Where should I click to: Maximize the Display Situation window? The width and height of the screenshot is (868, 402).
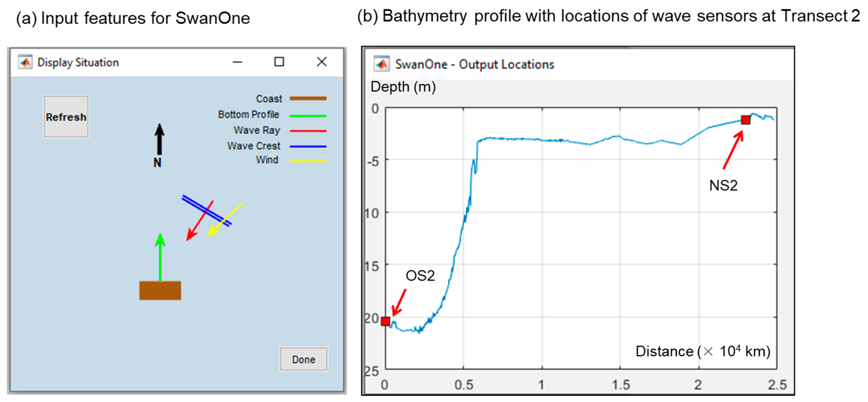tap(279, 62)
